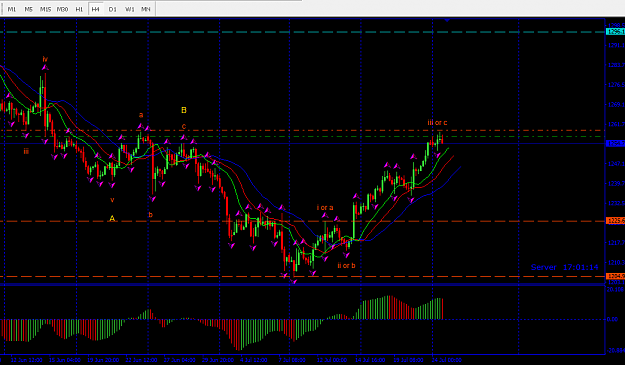
Task: Select the 'i or a' wave label
Action: click(325, 208)
